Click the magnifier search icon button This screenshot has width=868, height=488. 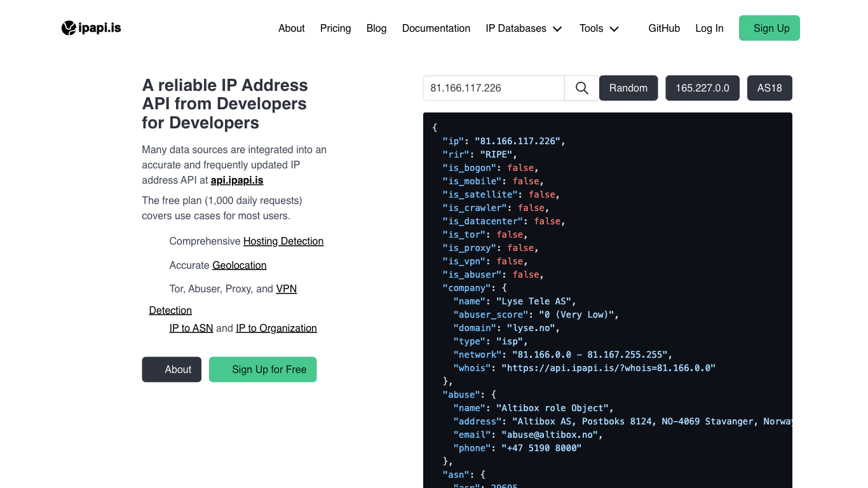coord(581,88)
